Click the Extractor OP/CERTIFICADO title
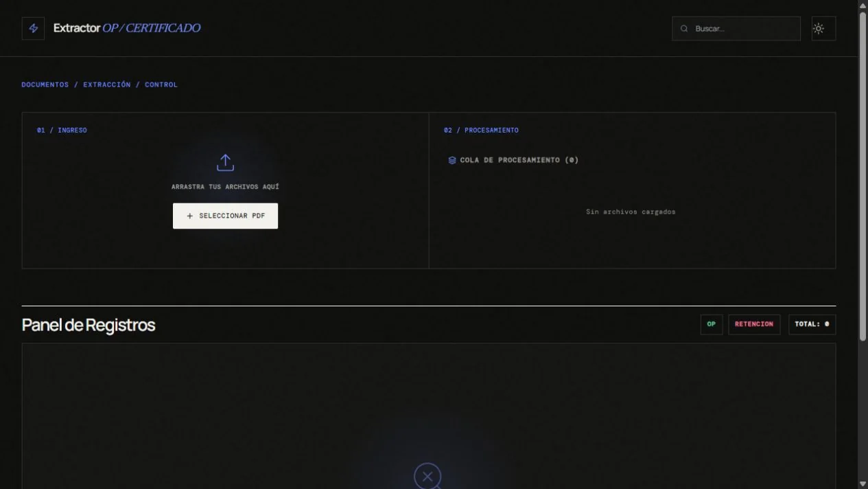 click(x=127, y=28)
